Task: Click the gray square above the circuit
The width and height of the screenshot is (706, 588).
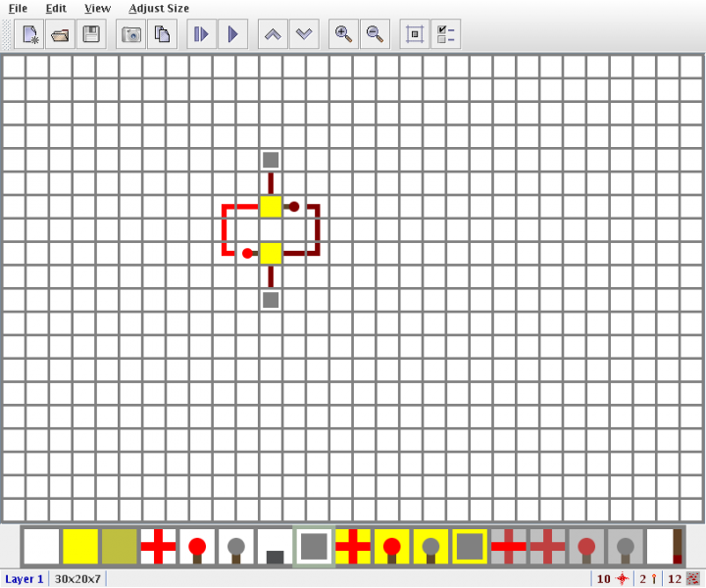Action: tap(271, 160)
